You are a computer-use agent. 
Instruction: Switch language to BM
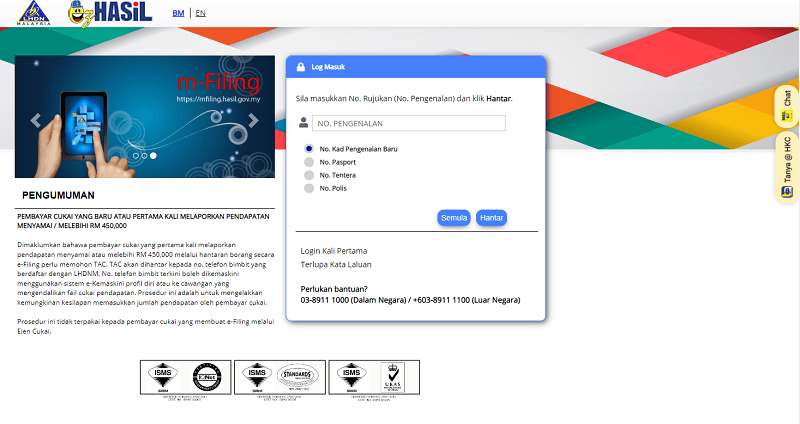pos(178,13)
